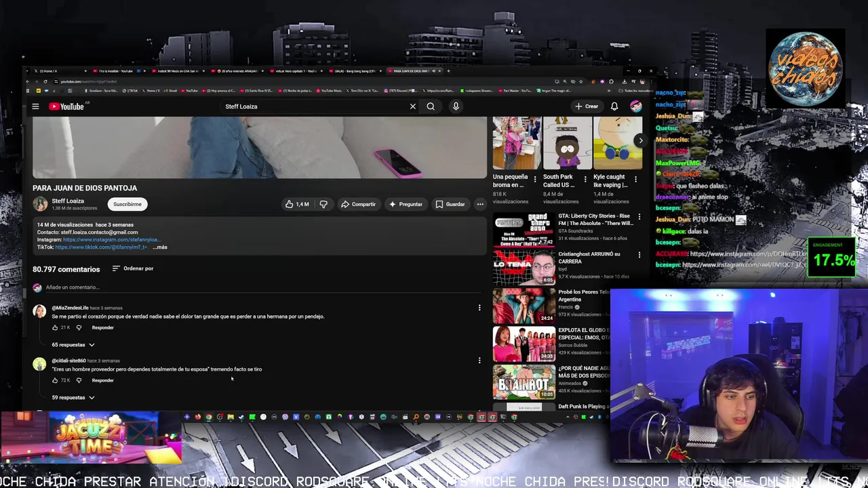Start voice search with the microphone icon
The width and height of the screenshot is (868, 488).
[456, 106]
